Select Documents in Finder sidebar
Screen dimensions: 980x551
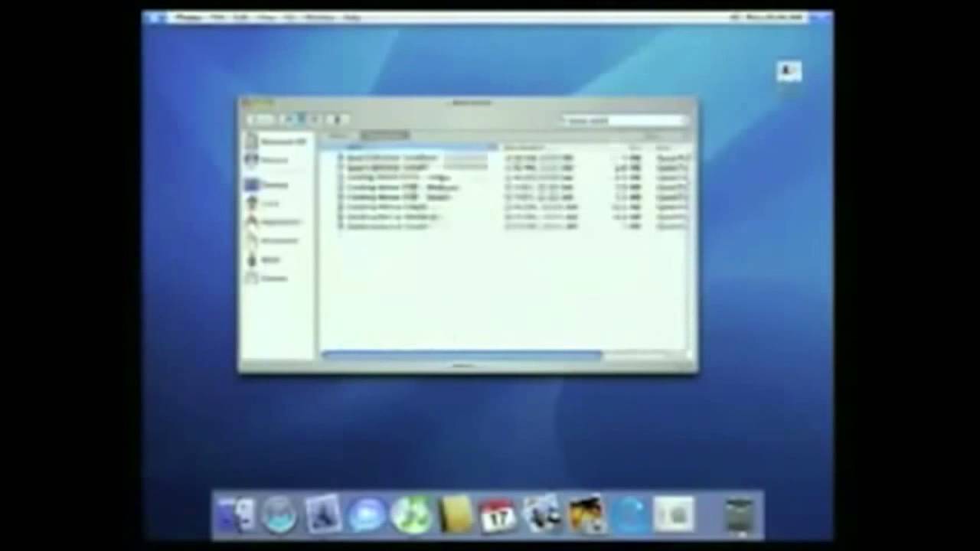point(273,240)
